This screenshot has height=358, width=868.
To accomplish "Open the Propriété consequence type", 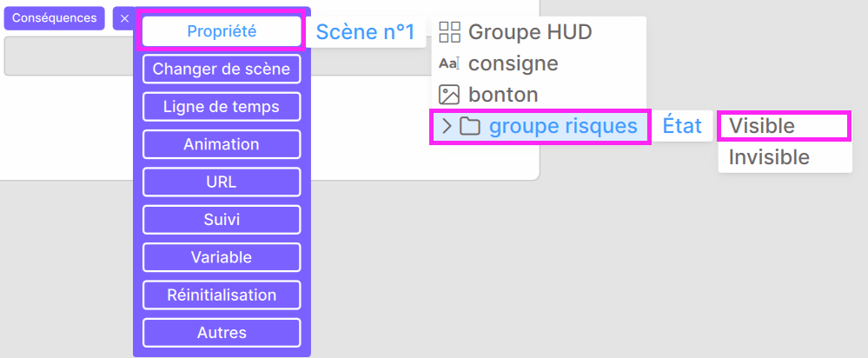I will pyautogui.click(x=222, y=31).
